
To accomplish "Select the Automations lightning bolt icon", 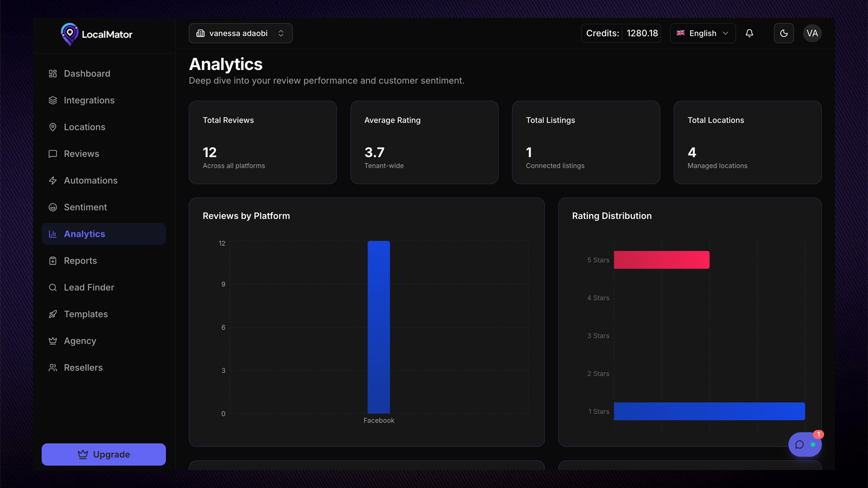I will [x=53, y=180].
